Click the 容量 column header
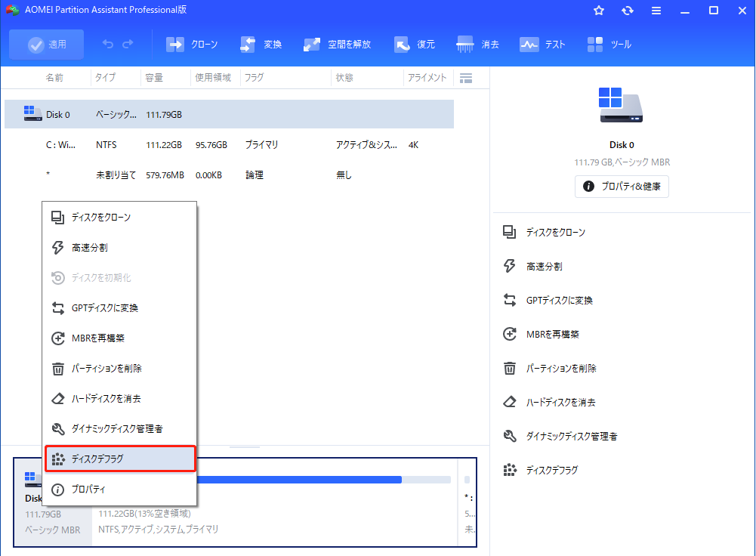The height and width of the screenshot is (556, 756). 154,78
